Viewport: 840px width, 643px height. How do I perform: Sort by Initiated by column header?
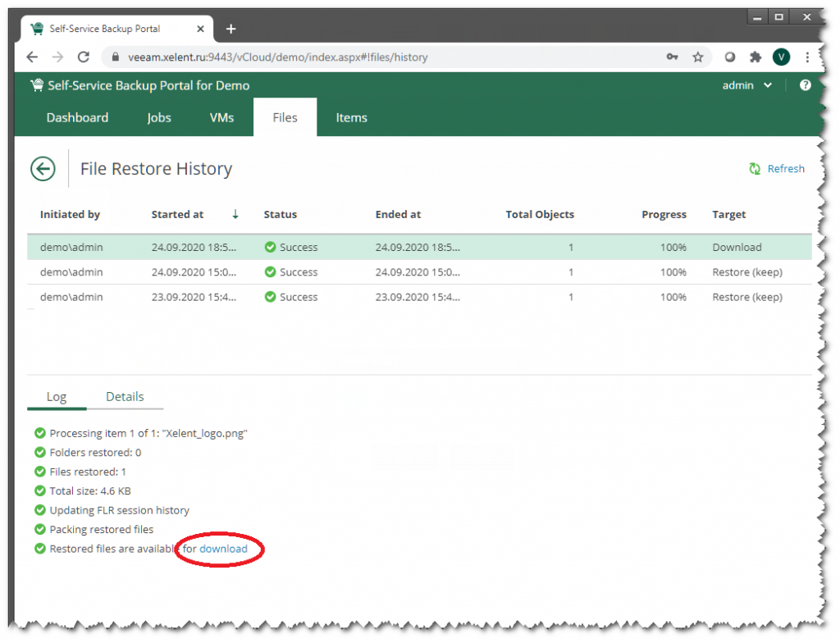[x=71, y=214]
